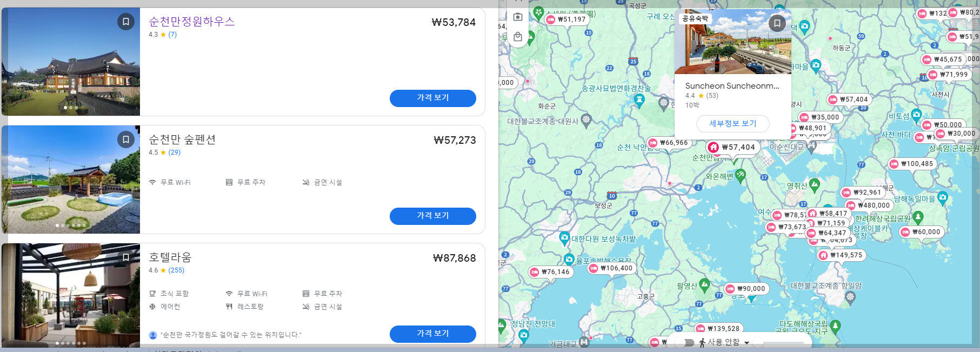The image size is (980, 352).
Task: Click the 에어컨 amenity of 호텔라움
Action: pyautogui.click(x=165, y=307)
